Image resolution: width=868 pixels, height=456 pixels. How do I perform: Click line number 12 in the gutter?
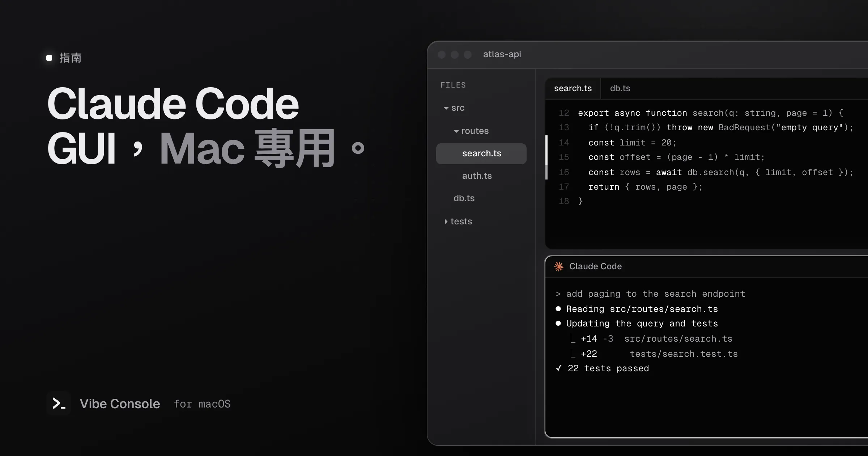click(x=564, y=113)
